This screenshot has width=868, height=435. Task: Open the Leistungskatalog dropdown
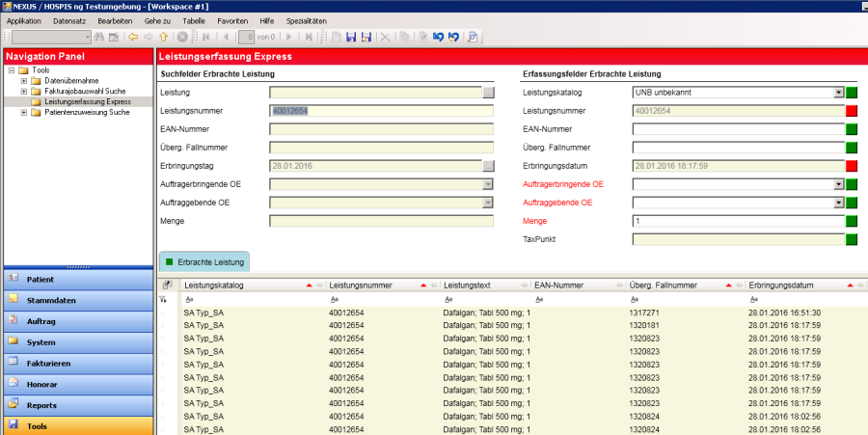tap(838, 93)
